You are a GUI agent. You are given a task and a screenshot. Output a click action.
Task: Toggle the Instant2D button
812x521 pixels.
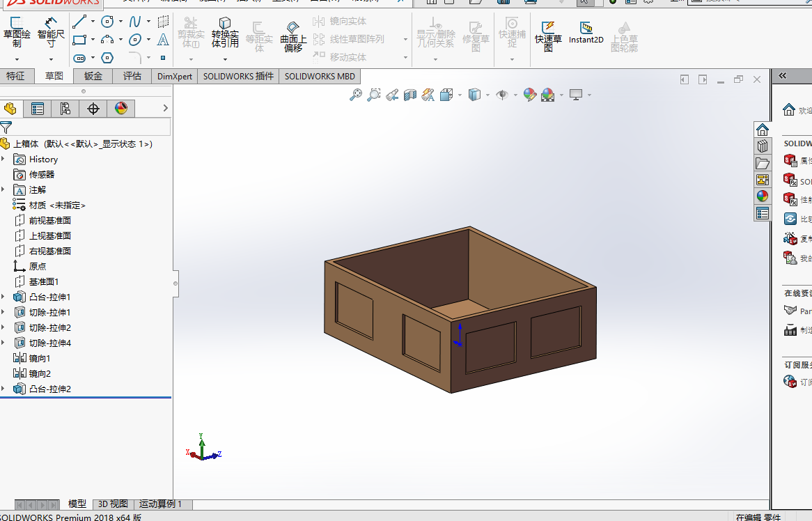(x=586, y=32)
